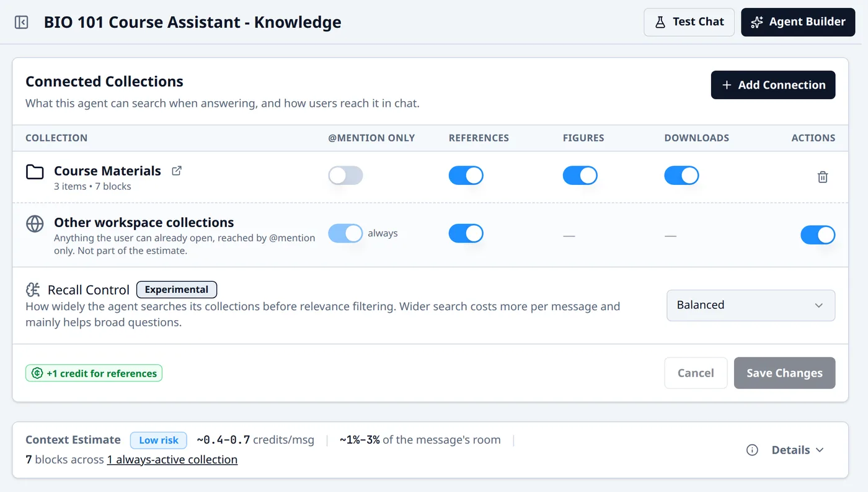Collapse the sidebar panel icon
Viewport: 868px width, 492px height.
pos(21,22)
